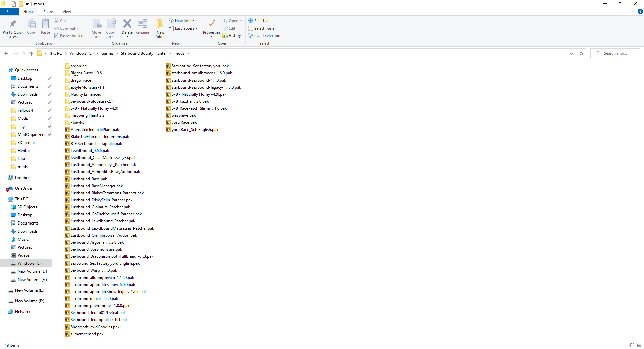
Task: Select Videos under This PC
Action: 23,255
